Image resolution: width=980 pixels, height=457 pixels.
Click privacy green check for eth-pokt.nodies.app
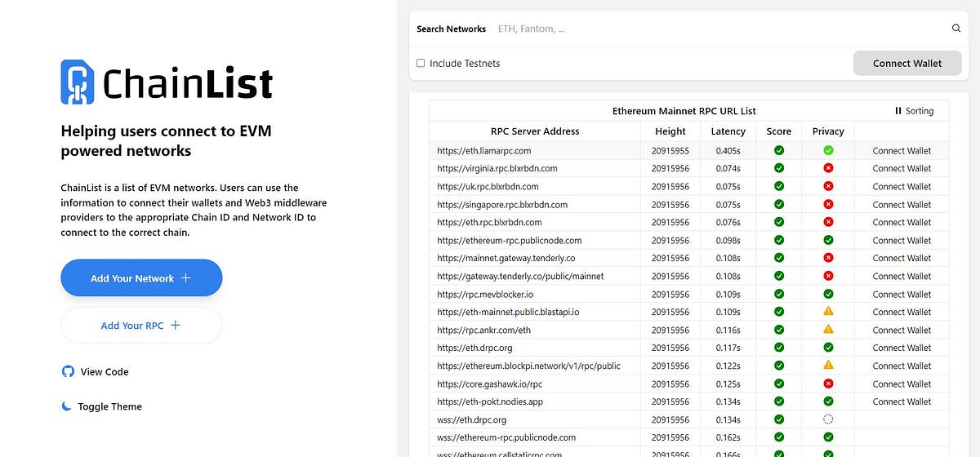tap(828, 402)
